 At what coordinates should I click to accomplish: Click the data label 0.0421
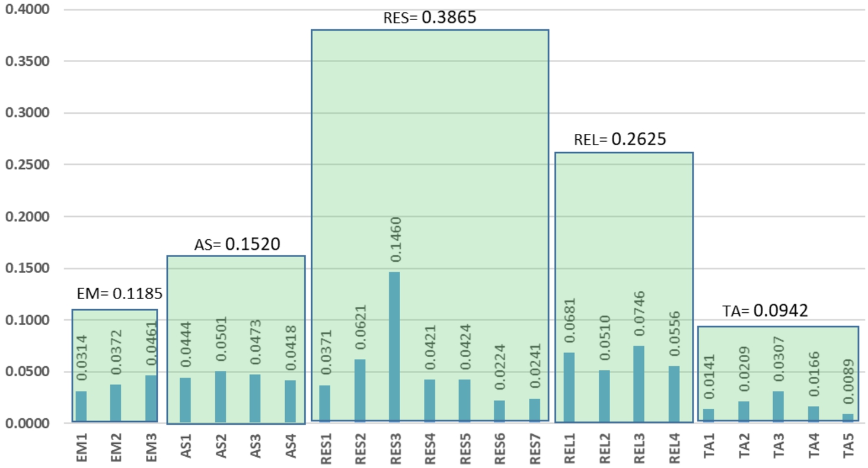pyautogui.click(x=430, y=347)
